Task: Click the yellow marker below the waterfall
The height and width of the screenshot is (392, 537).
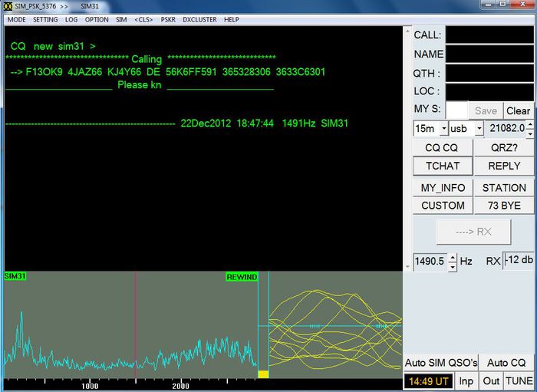Action: click(x=262, y=374)
